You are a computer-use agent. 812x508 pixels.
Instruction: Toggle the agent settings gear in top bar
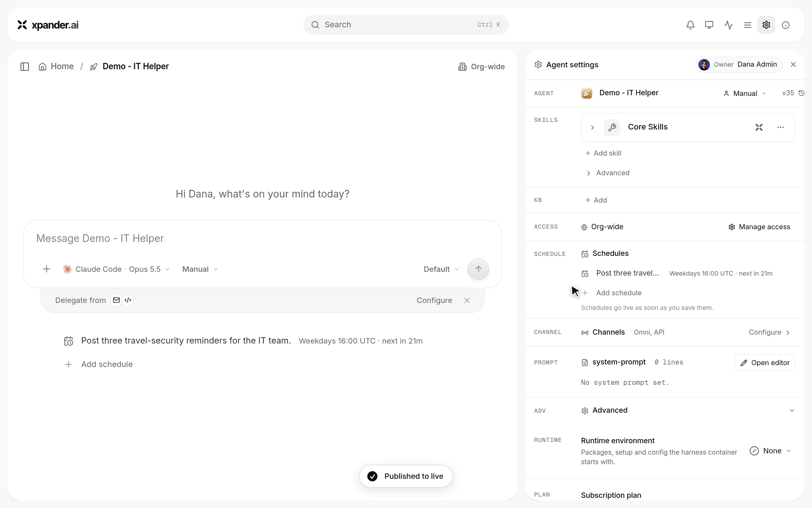pos(766,25)
